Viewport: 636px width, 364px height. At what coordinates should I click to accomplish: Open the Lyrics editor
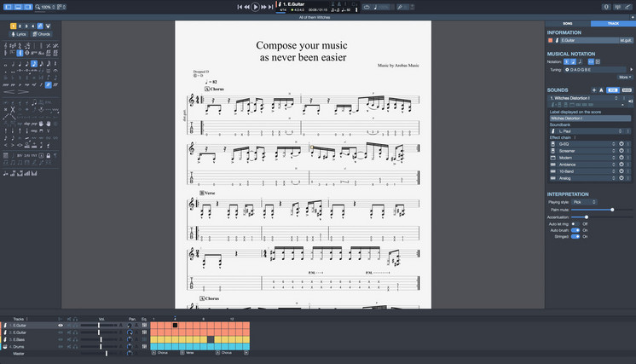click(17, 34)
